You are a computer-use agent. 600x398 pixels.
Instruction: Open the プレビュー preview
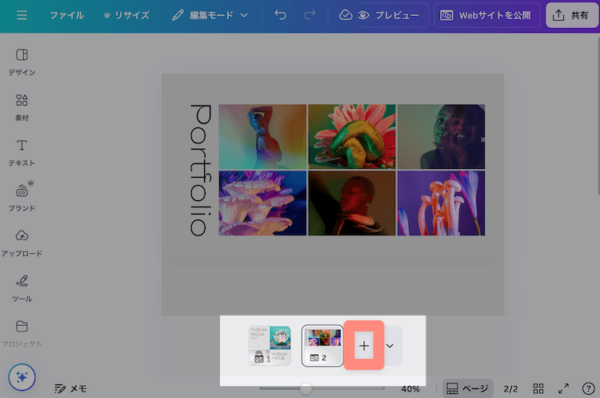point(389,15)
